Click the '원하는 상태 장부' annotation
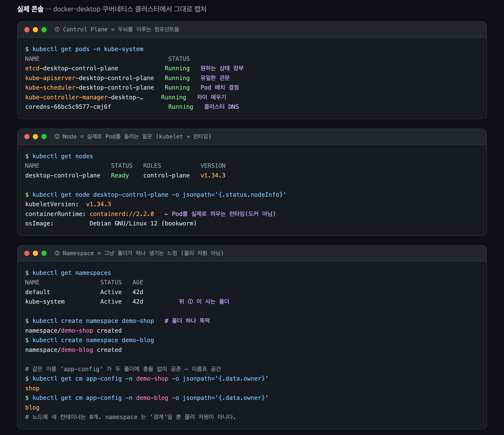 tap(222, 68)
